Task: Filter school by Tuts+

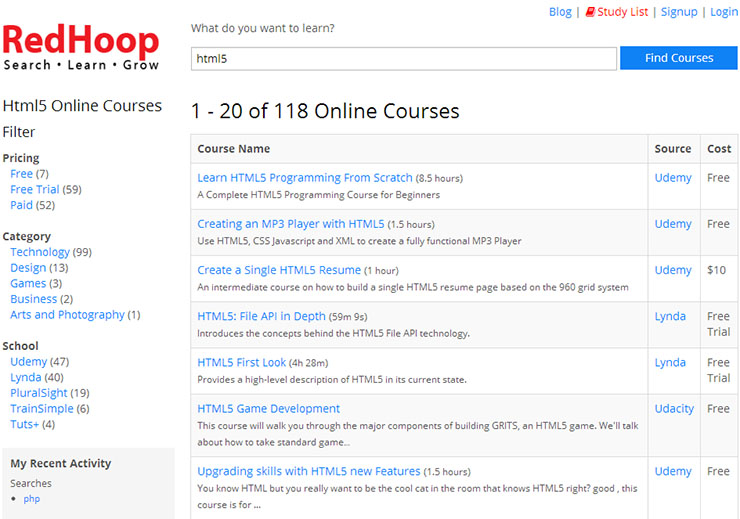Action: [x=24, y=424]
